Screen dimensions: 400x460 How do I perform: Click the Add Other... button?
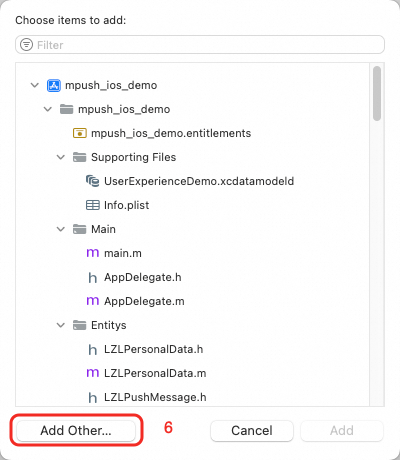coord(76,430)
